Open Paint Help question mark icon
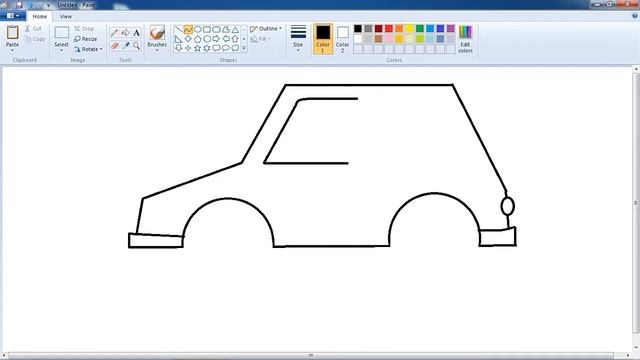Viewport: 640px width, 360px height. (635, 16)
